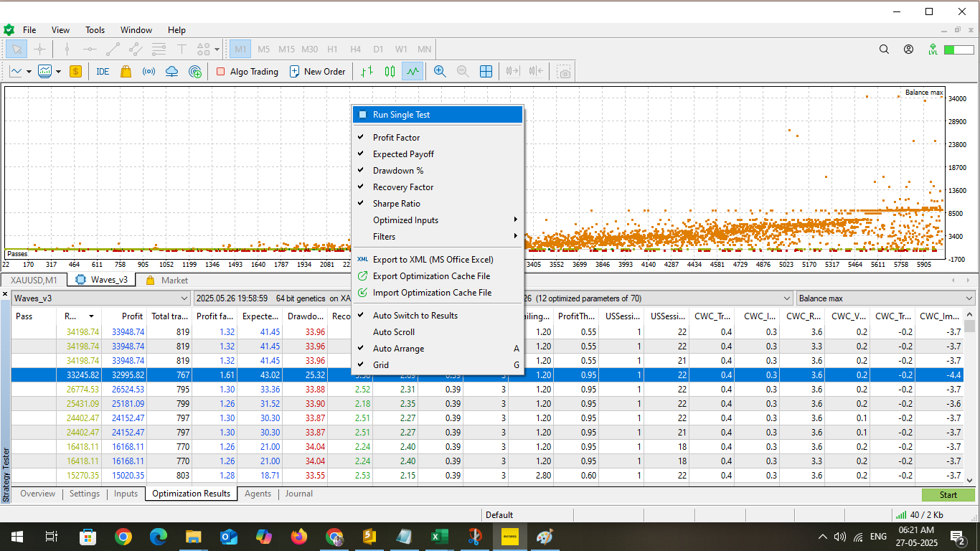
Task: Select the bar chart icon
Action: [x=367, y=71]
